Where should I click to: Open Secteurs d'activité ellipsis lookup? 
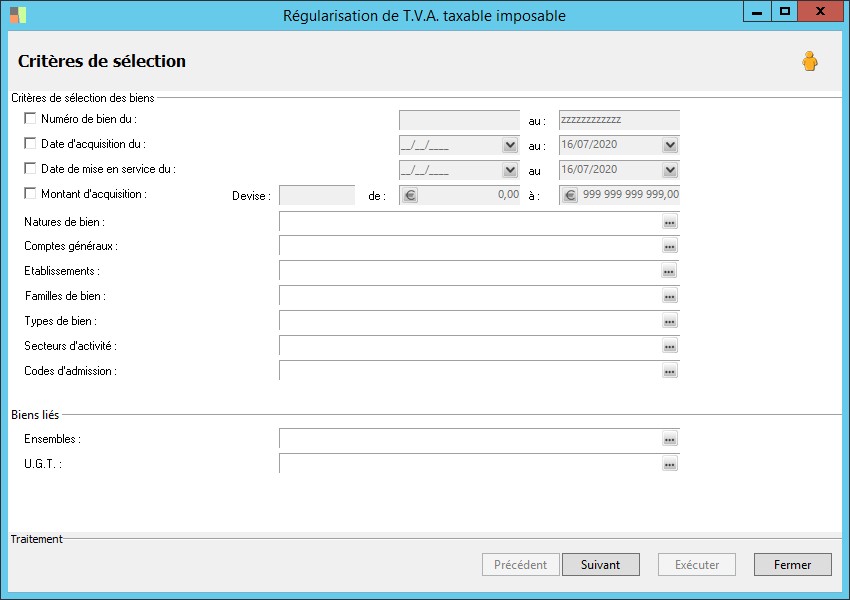pyautogui.click(x=670, y=346)
